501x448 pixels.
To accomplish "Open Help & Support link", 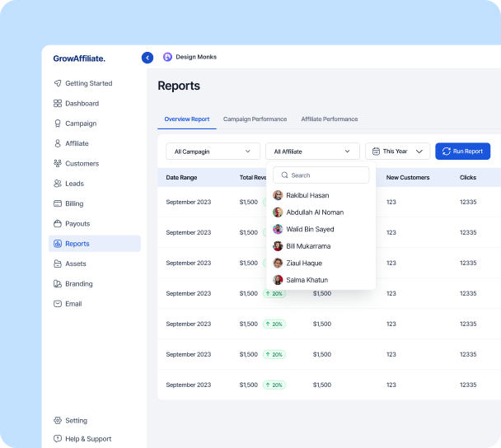I will point(87,439).
